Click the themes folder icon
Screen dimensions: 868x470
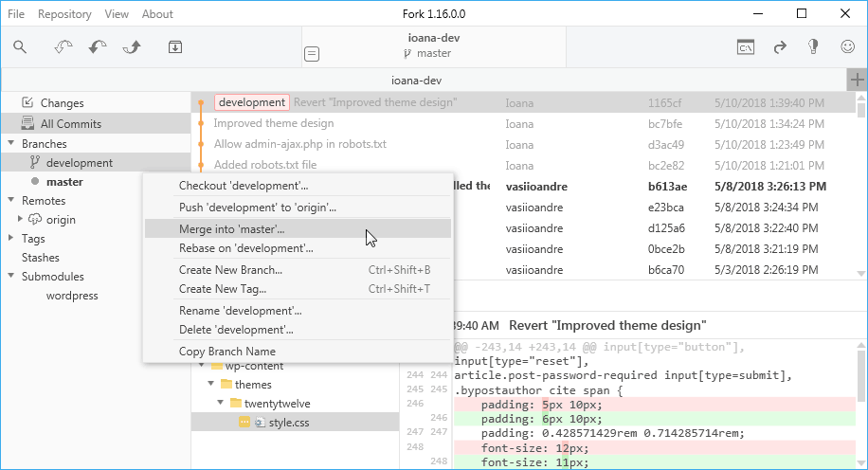coord(226,384)
